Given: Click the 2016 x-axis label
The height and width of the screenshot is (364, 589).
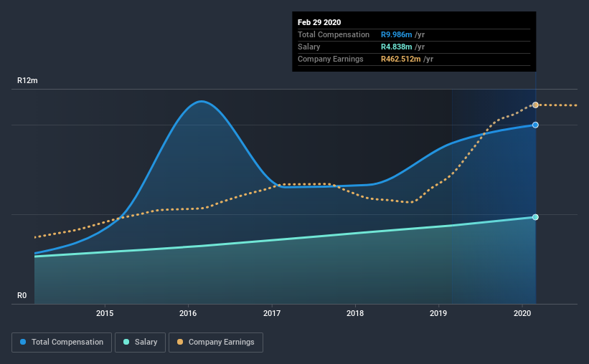Looking at the screenshot, I should coord(188,313).
